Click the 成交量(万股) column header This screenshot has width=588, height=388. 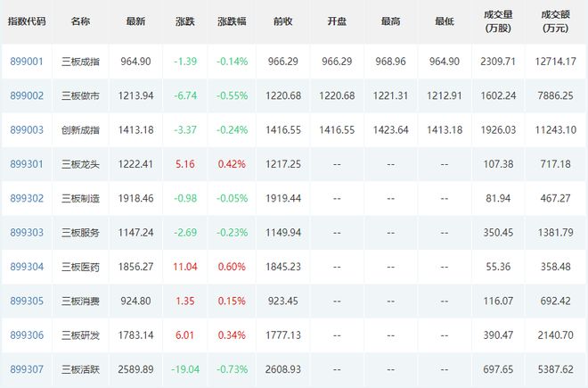(498, 21)
